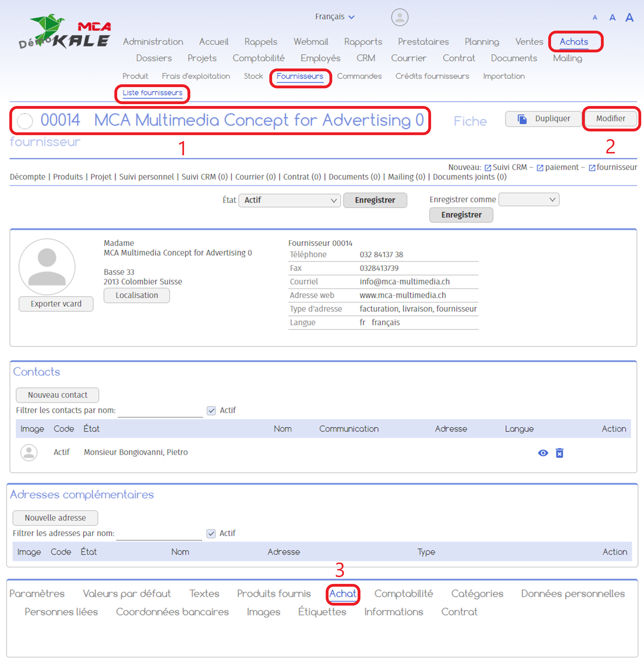Click the Modifier button
Image resolution: width=644 pixels, height=662 pixels.
(x=610, y=119)
